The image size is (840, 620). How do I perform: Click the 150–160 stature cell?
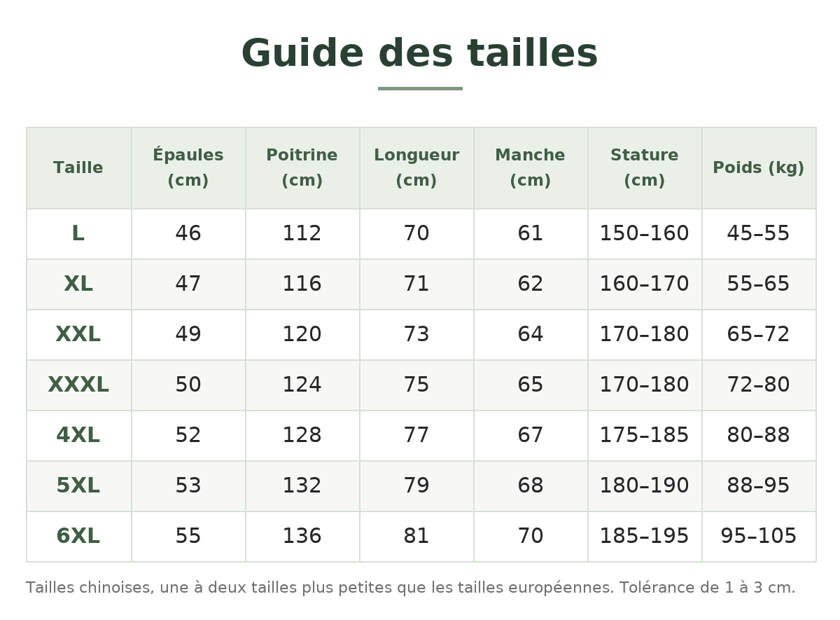point(645,234)
